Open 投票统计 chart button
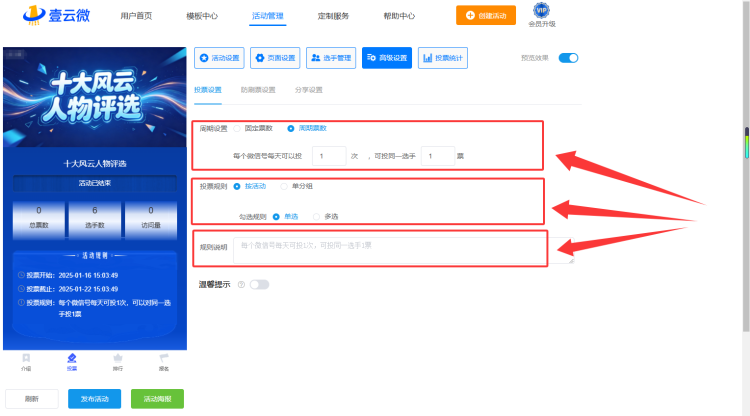Screen dimensions: 750x416 click(x=443, y=58)
